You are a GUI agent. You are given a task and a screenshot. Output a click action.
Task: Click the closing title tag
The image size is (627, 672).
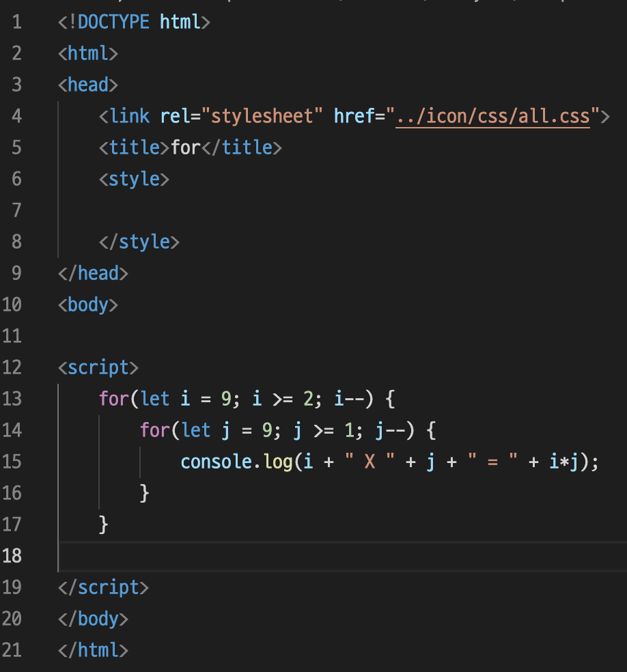point(242,148)
